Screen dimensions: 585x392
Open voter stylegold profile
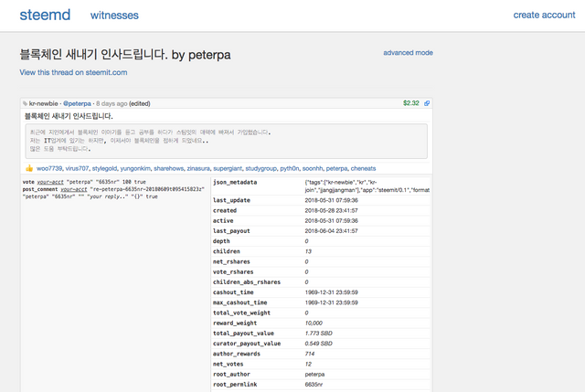104,168
